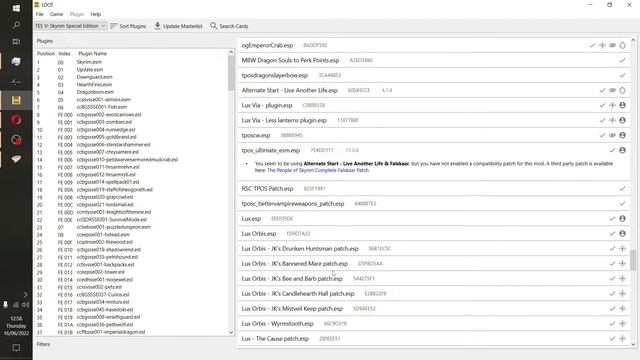This screenshot has width=640, height=360.
Task: Open the game selection dropdown
Action: 70,26
